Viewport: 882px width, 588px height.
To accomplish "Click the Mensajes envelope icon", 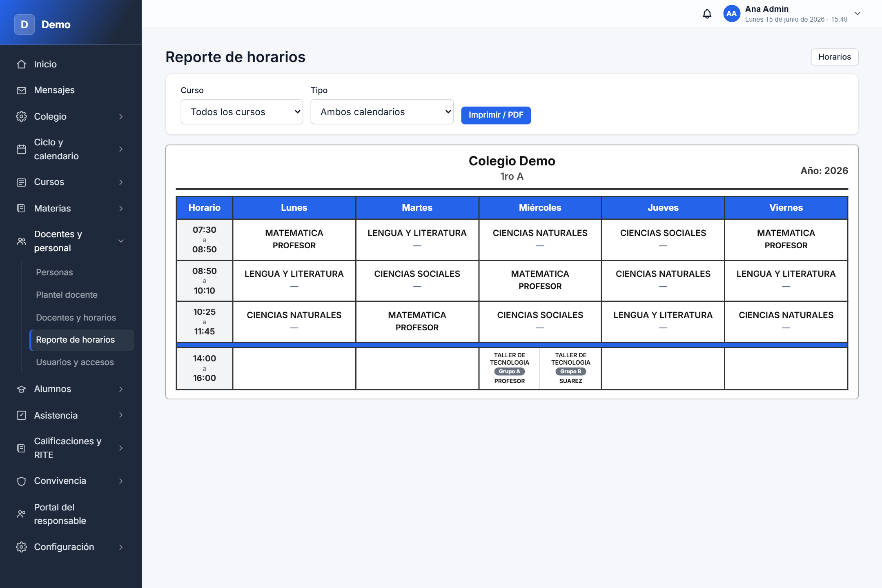I will [21, 90].
